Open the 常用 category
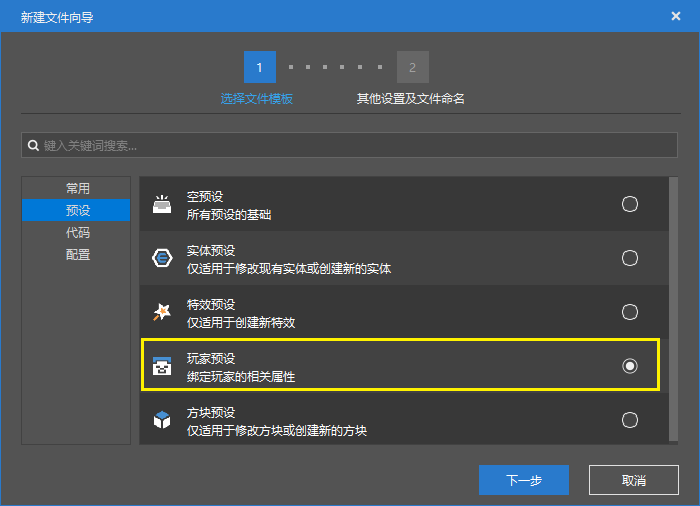700x506 pixels. coord(77,188)
